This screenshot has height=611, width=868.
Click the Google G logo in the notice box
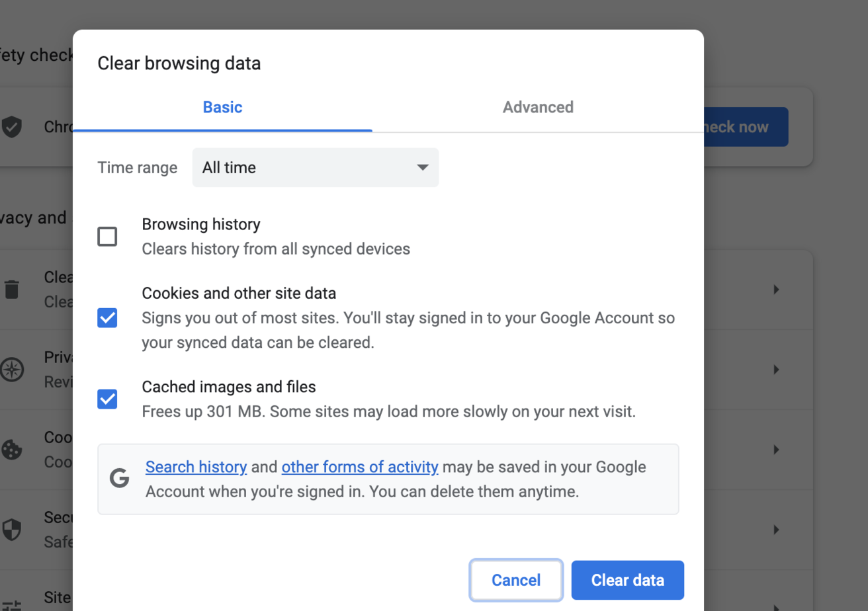(x=120, y=477)
